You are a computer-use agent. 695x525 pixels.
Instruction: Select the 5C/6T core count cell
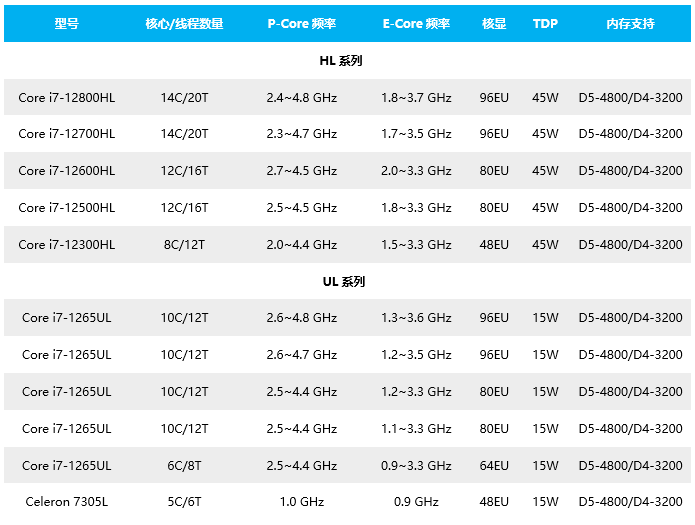(x=184, y=501)
